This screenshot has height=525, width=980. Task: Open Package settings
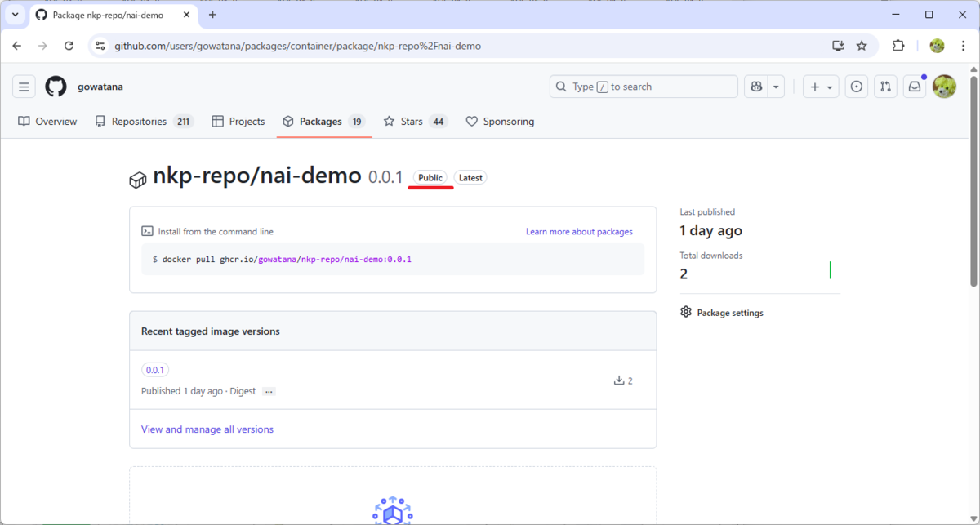pyautogui.click(x=722, y=313)
